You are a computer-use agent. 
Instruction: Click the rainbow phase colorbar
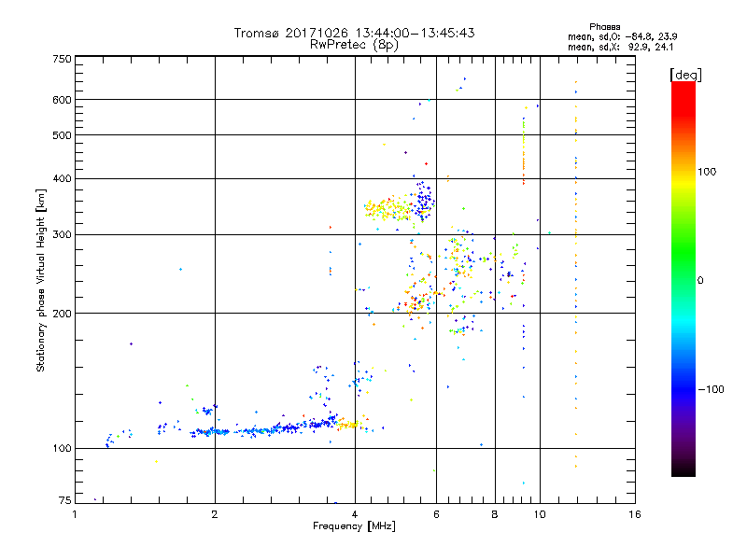[684, 279]
